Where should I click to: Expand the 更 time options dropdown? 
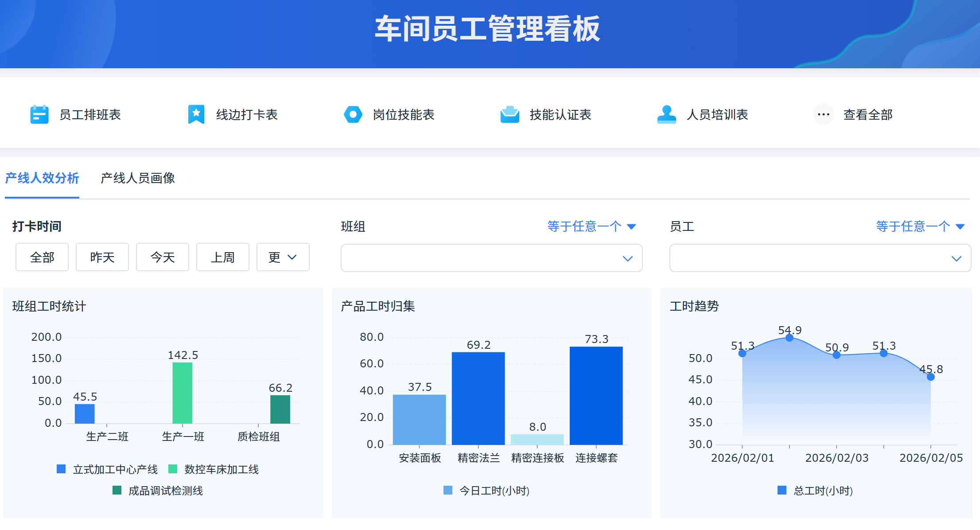283,257
